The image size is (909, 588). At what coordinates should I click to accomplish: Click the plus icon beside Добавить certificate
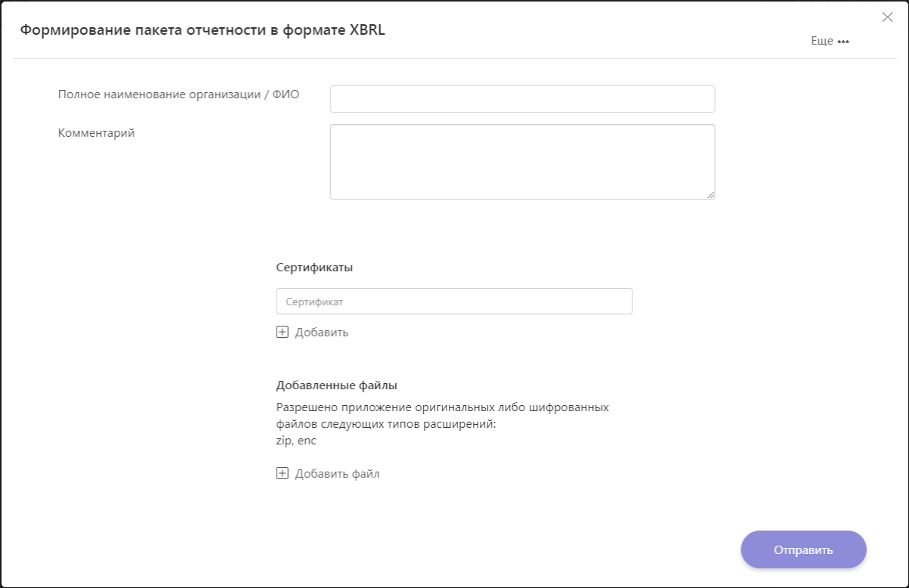[x=283, y=332]
